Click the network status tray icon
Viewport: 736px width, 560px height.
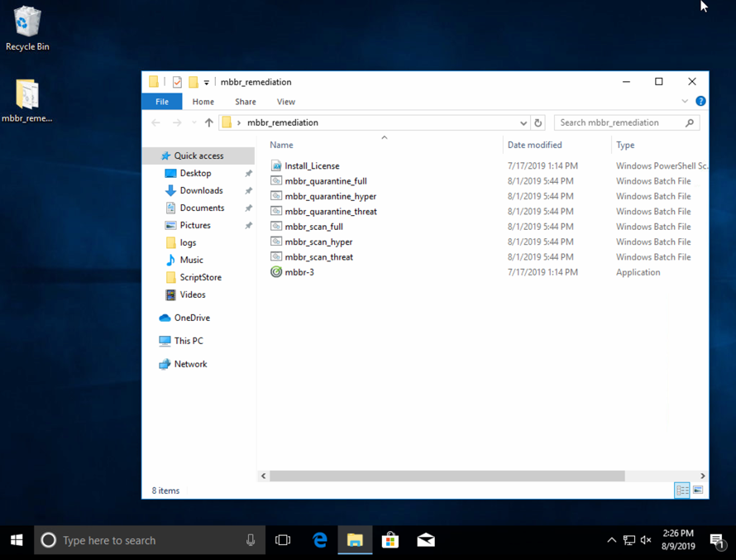[x=629, y=540]
